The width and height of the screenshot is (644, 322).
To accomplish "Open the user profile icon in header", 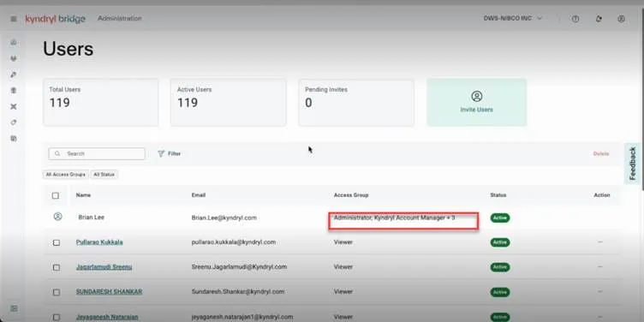I will click(622, 19).
